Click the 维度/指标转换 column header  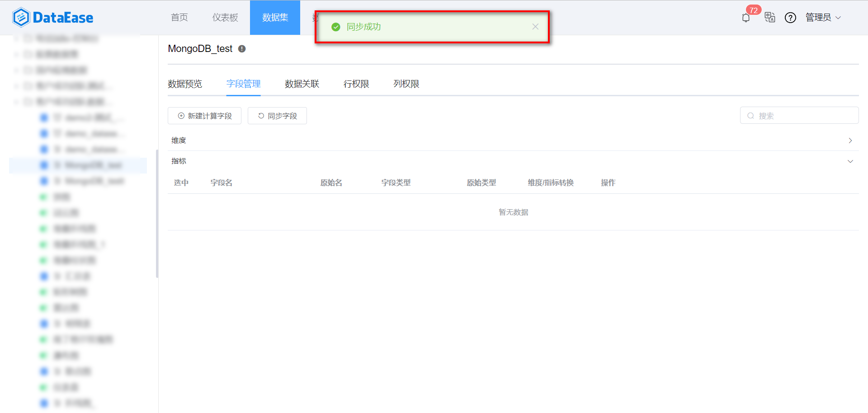551,183
